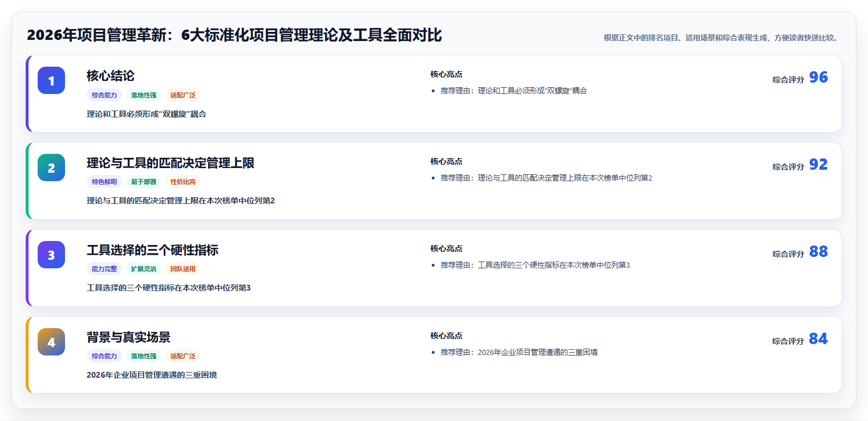Select the 团队适用 tag
The width and height of the screenshot is (868, 421).
(x=183, y=269)
